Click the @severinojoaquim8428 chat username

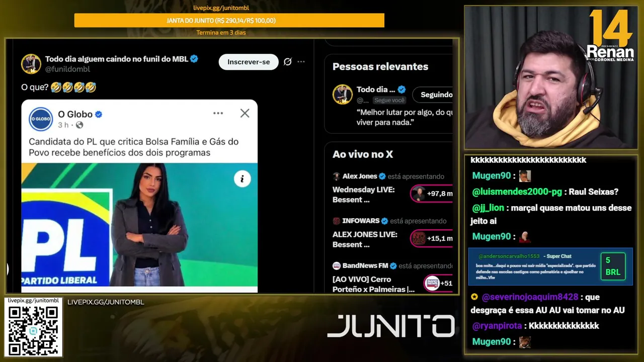pyautogui.click(x=530, y=297)
